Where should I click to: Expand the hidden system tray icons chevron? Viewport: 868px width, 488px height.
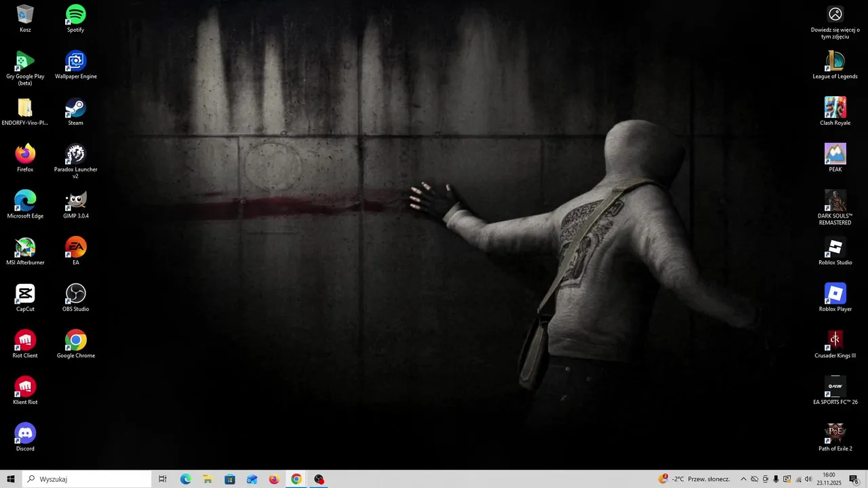743,479
